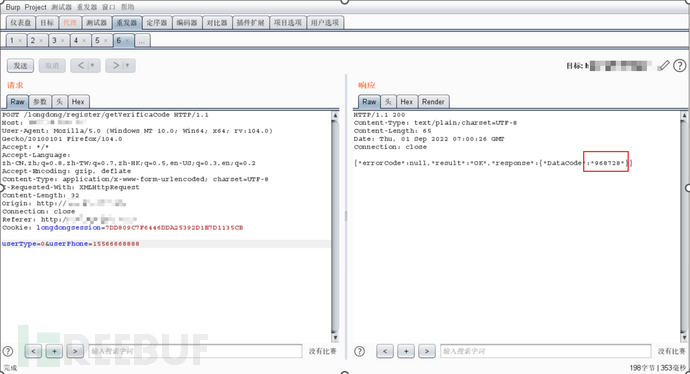Go to next match in response search
Viewport: 690px width, 374px height.
click(426, 351)
